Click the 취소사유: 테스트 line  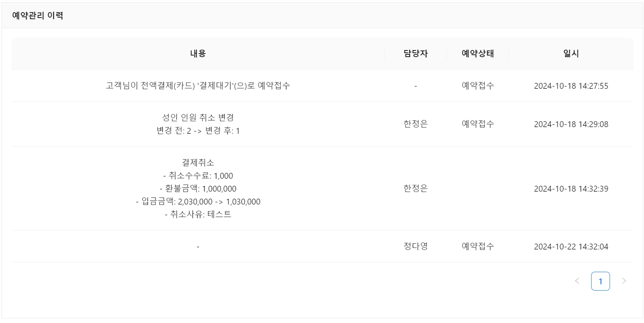coord(198,214)
